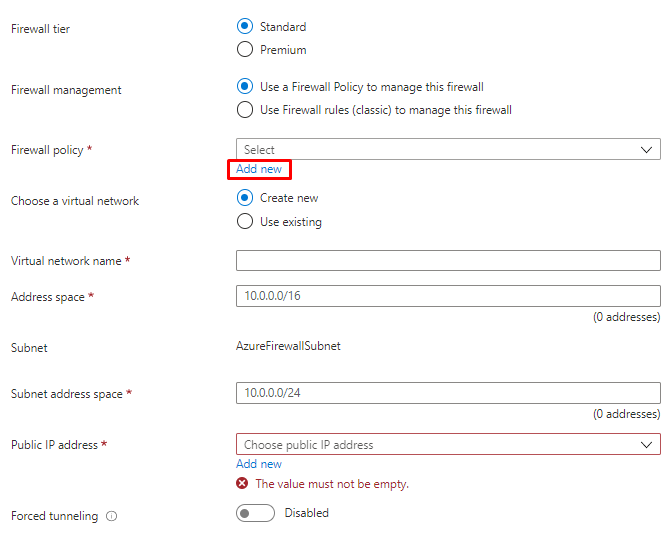Viewport: 672px width, 551px height.
Task: Expand the Firewall policy dropdown chevron
Action: coord(646,150)
